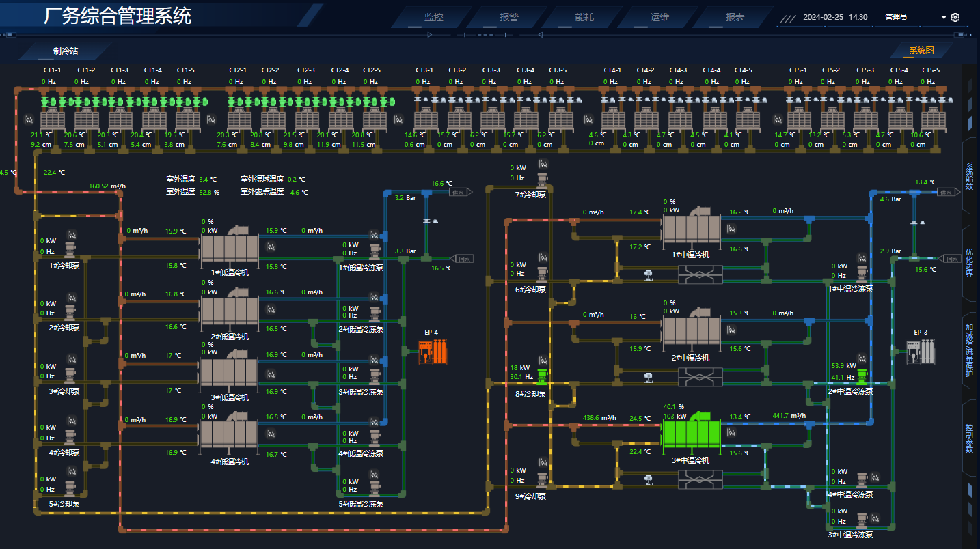Viewport: 980px width, 549px height.
Task: Select the 制冷站 station button
Action: (x=66, y=51)
